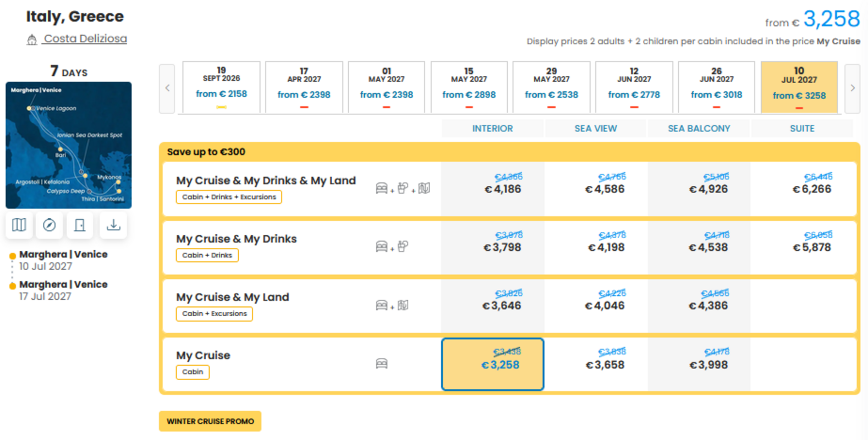
Task: Open the itinerary route map thumbnail
Action: 69,145
